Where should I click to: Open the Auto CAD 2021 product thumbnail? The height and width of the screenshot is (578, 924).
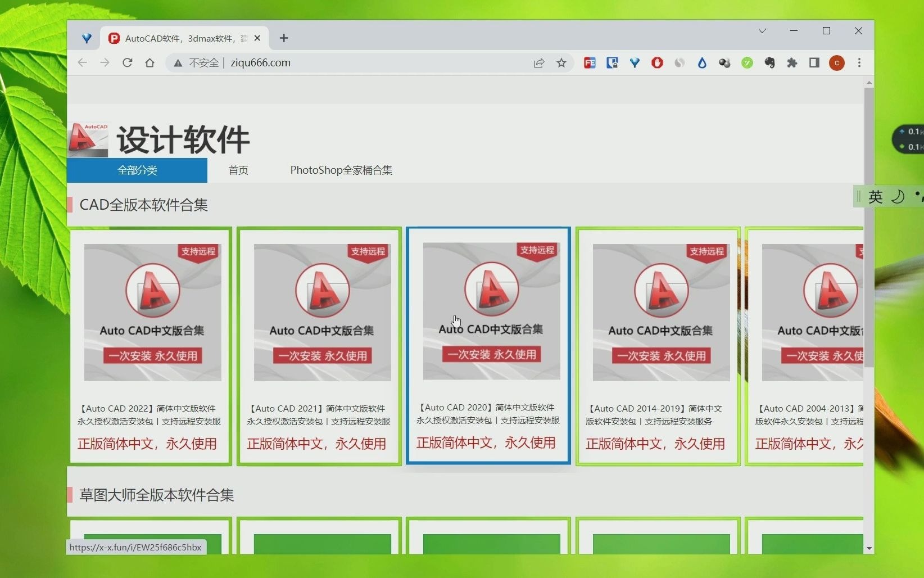tap(323, 313)
